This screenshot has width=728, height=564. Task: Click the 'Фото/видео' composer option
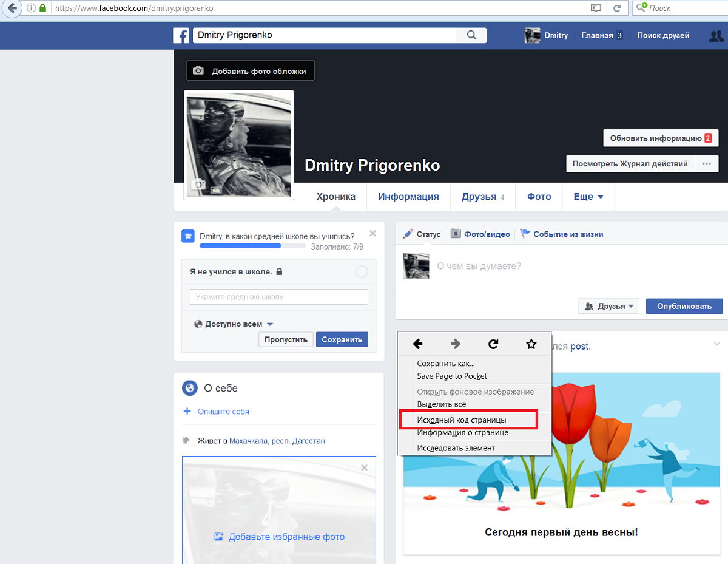click(487, 234)
